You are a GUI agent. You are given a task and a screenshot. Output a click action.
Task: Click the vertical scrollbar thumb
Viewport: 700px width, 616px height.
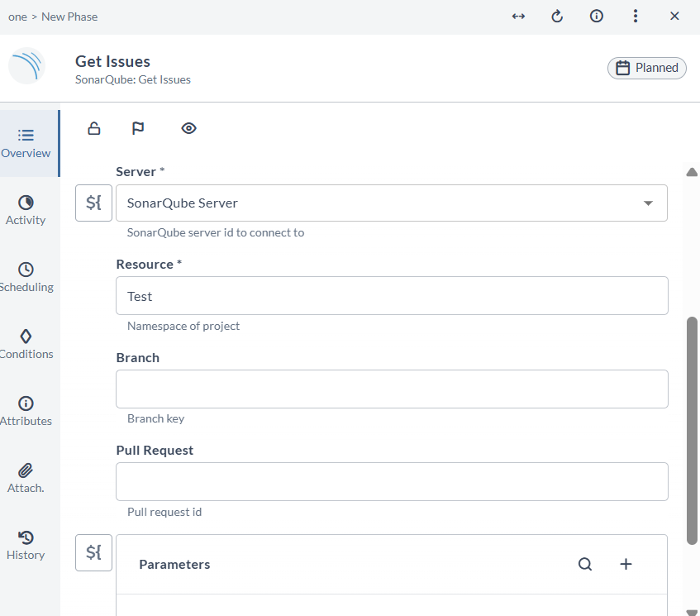pos(693,430)
